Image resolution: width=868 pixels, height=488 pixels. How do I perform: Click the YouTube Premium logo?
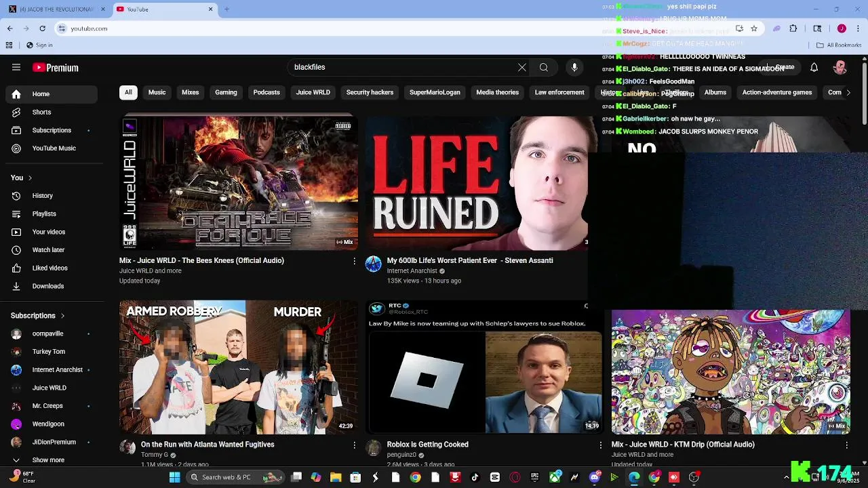point(56,68)
